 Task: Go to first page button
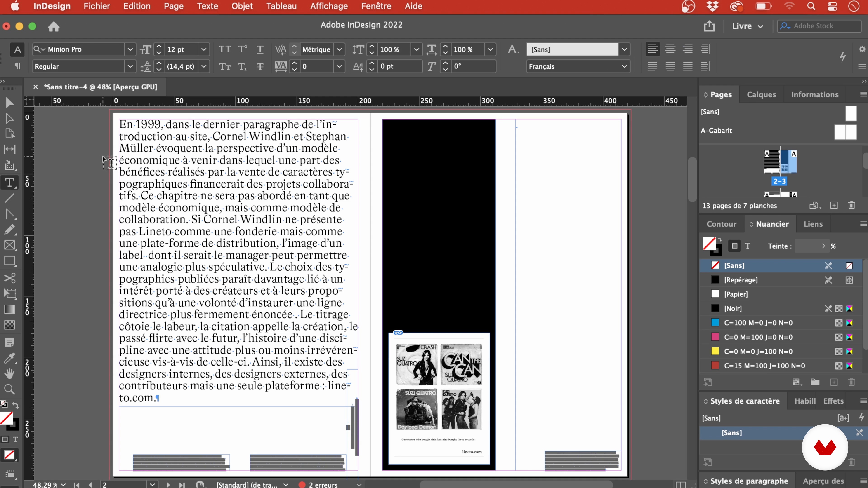[x=77, y=485]
